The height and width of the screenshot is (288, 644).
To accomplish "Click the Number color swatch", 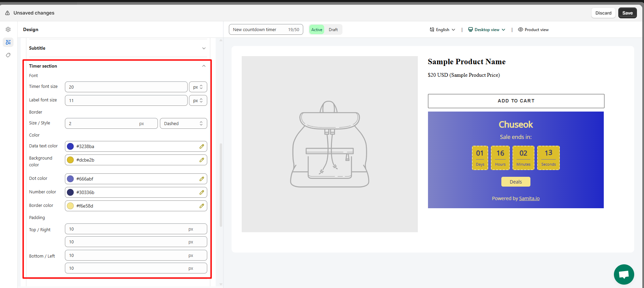I will point(70,192).
